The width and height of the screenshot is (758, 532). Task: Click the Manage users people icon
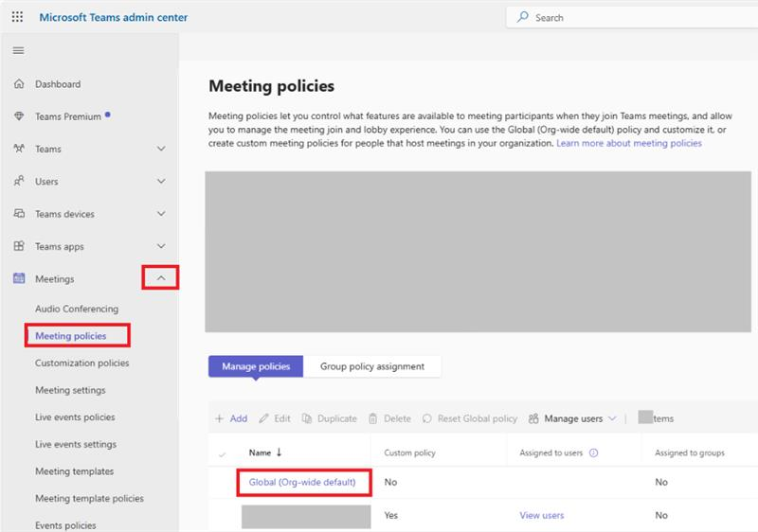[x=533, y=418]
